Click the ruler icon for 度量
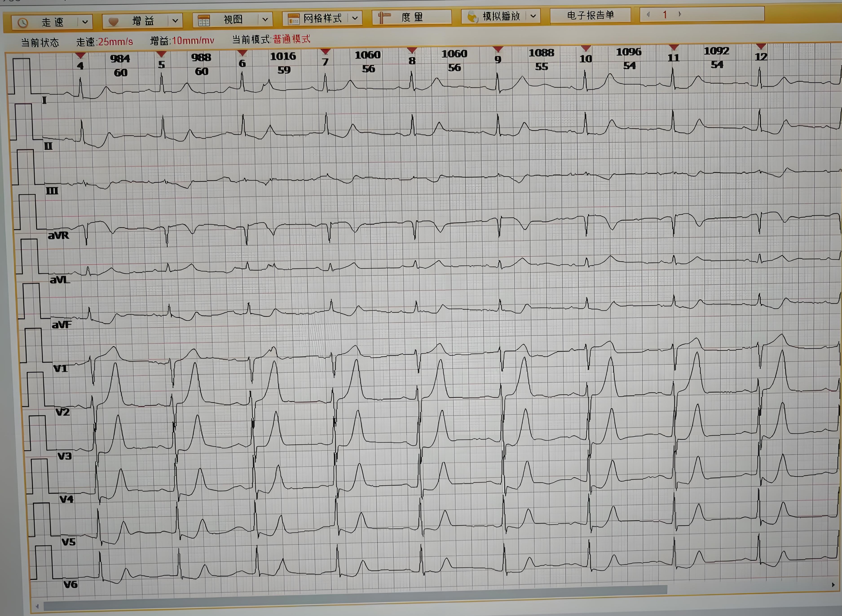This screenshot has width=842, height=616. (384, 17)
